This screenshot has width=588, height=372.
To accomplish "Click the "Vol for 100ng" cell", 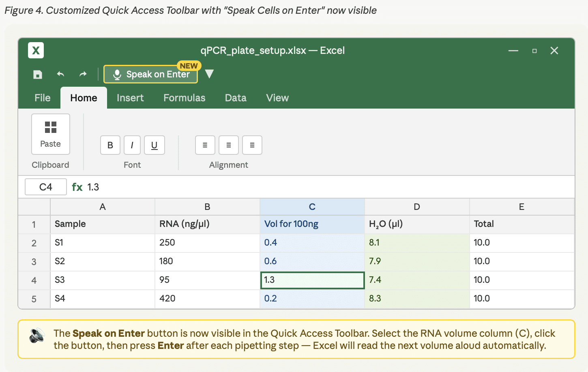I will (312, 224).
